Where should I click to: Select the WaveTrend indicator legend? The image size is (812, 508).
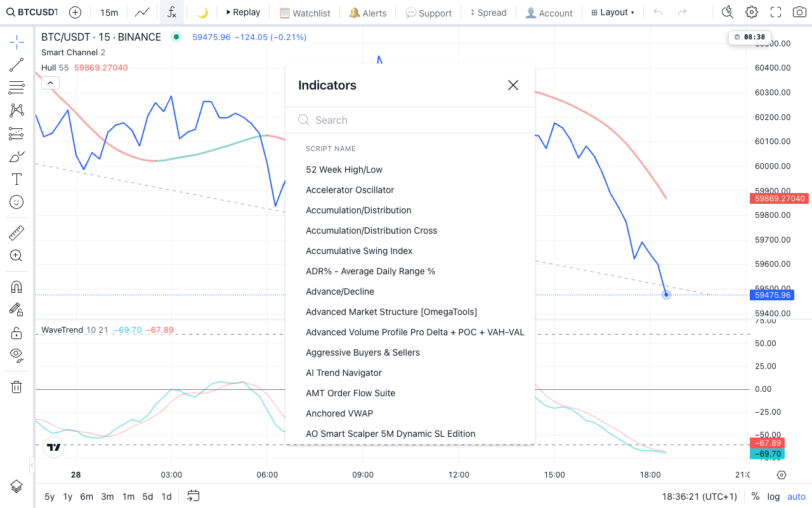(x=62, y=330)
